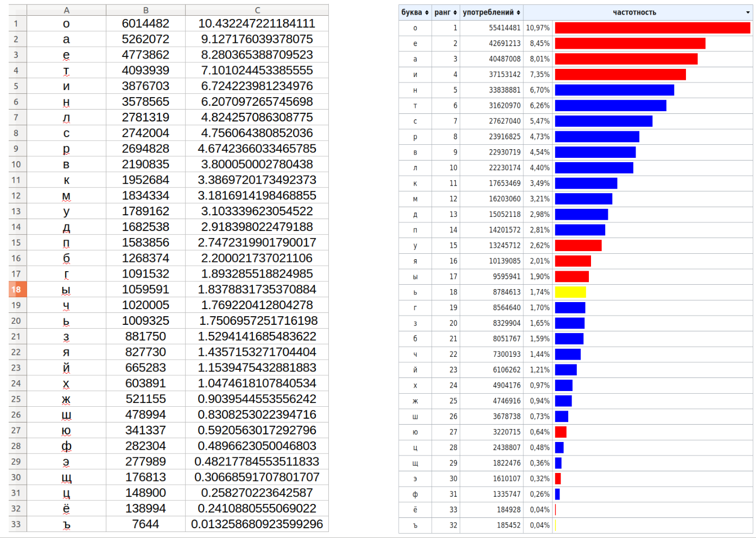Click the sort arrow on the буква column
Viewport: 756px width, 538px height.
(x=427, y=12)
